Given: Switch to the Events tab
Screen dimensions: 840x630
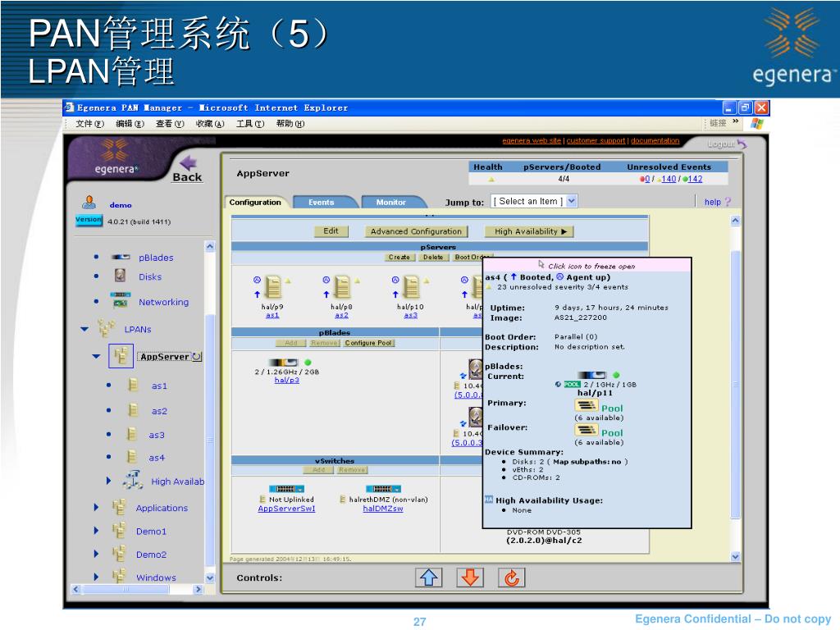Looking at the screenshot, I should pyautogui.click(x=322, y=202).
